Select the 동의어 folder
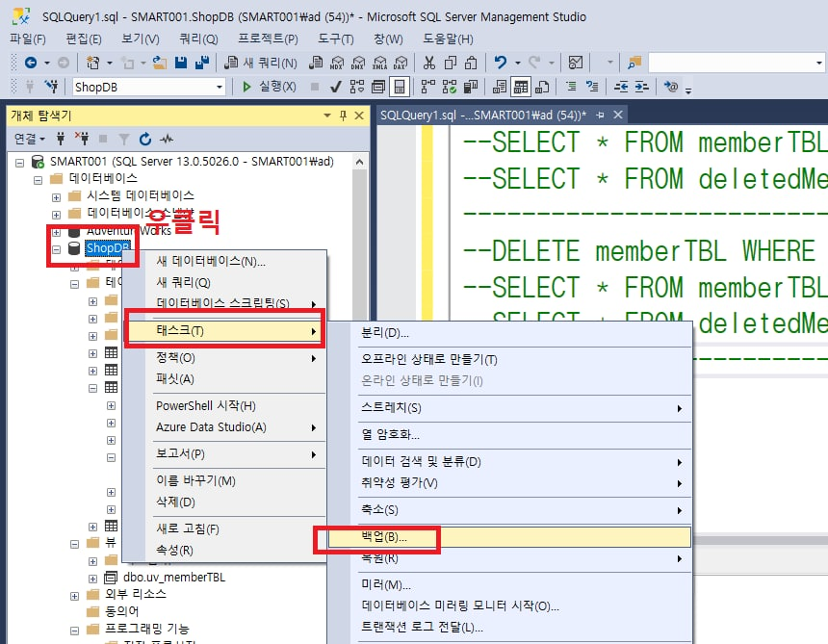This screenshot has height=644, width=828. [121, 611]
